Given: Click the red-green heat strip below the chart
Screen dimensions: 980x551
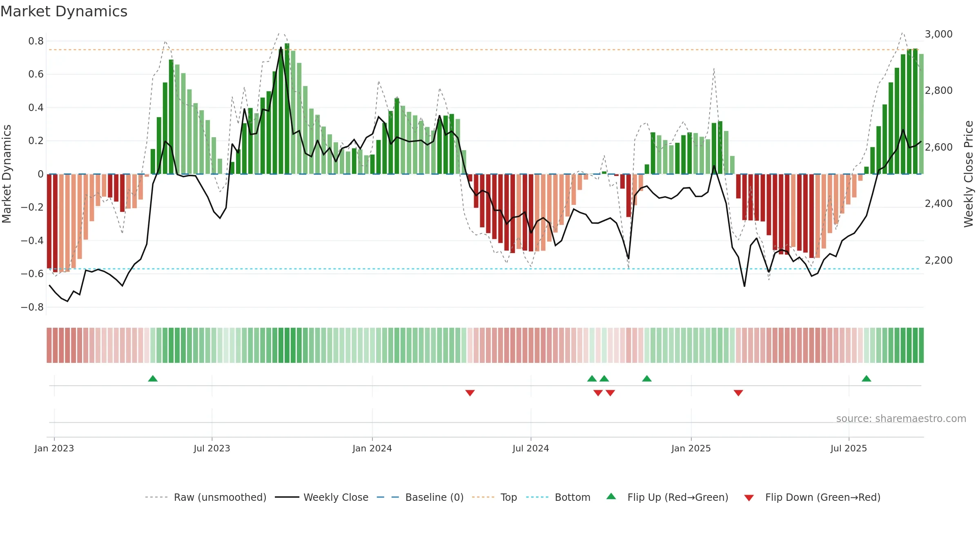Looking at the screenshot, I should [x=485, y=345].
